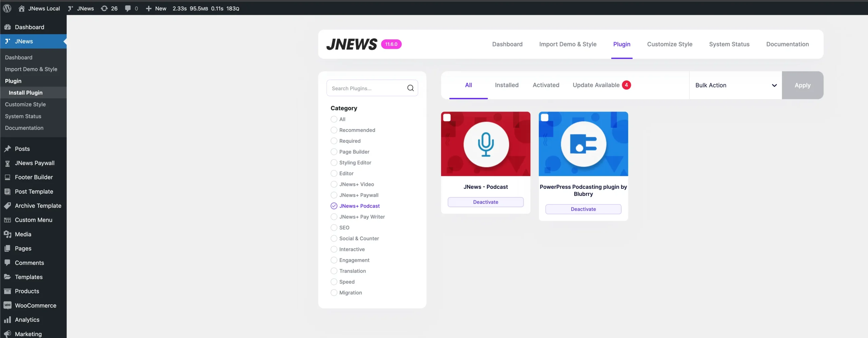Click the WordPress logo icon in admin bar
This screenshot has height=338, width=868.
pyautogui.click(x=7, y=8)
